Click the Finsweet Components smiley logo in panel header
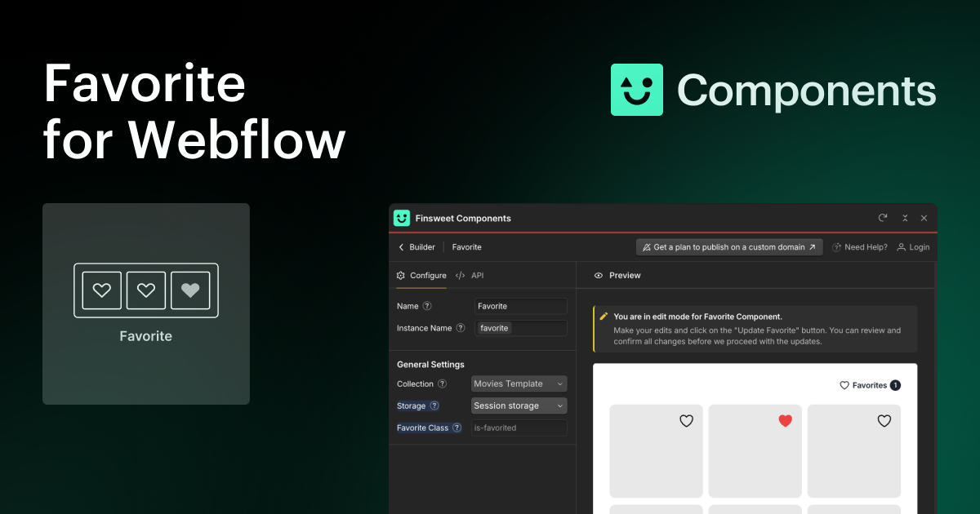Viewport: 980px width, 514px height. [x=402, y=218]
